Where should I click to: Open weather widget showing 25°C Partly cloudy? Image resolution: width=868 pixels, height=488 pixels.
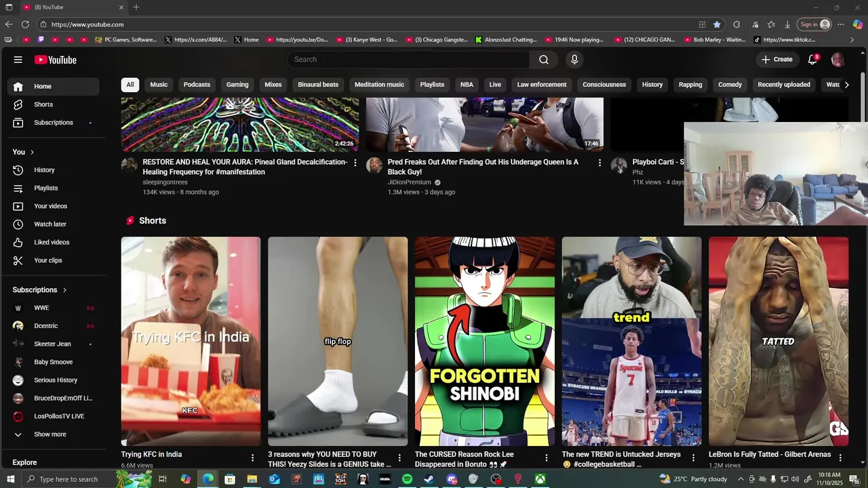693,479
